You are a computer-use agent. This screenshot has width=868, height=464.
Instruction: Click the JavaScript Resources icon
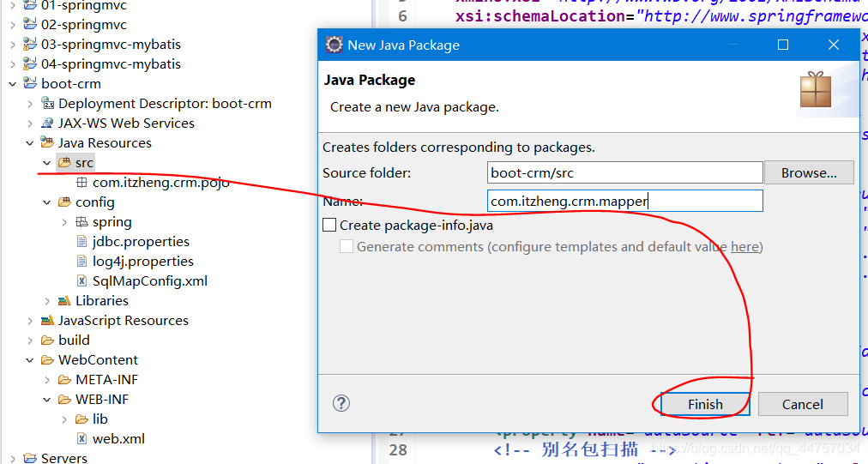pos(48,320)
